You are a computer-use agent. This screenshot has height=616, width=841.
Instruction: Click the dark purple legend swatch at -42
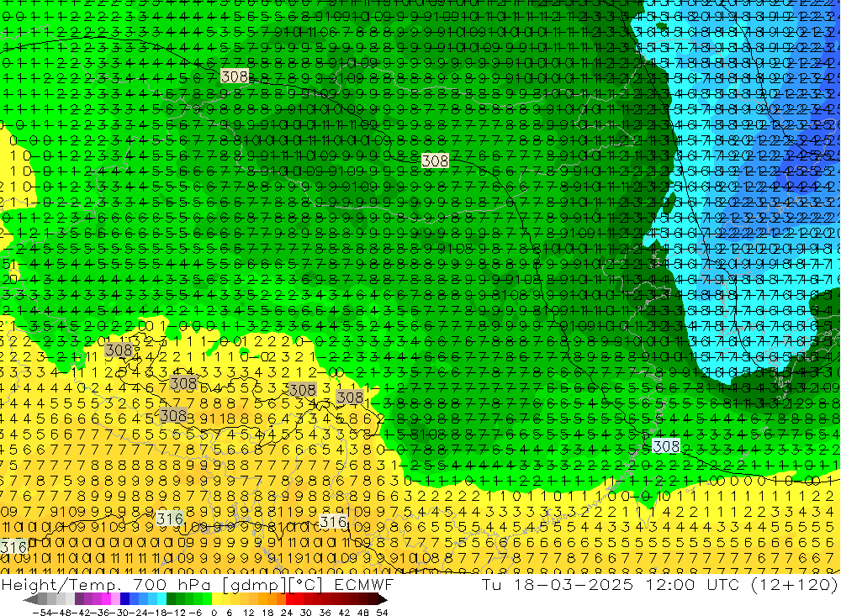79,598
